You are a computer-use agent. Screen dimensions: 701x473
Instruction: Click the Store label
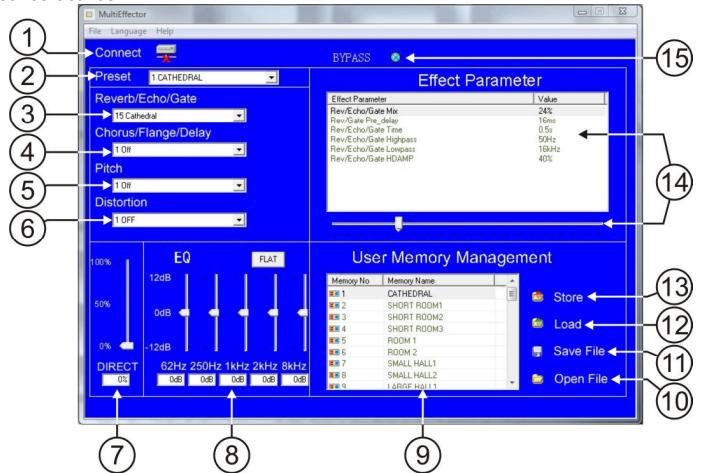(568, 297)
